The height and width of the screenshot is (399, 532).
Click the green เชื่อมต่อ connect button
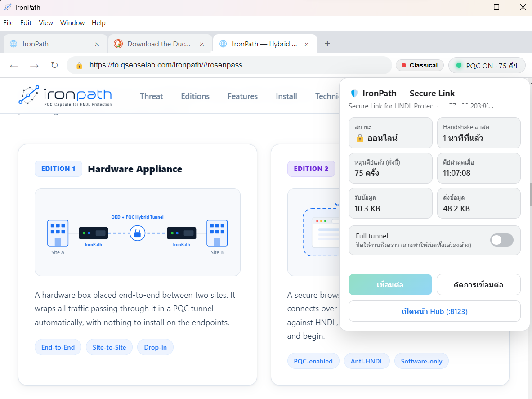click(390, 285)
